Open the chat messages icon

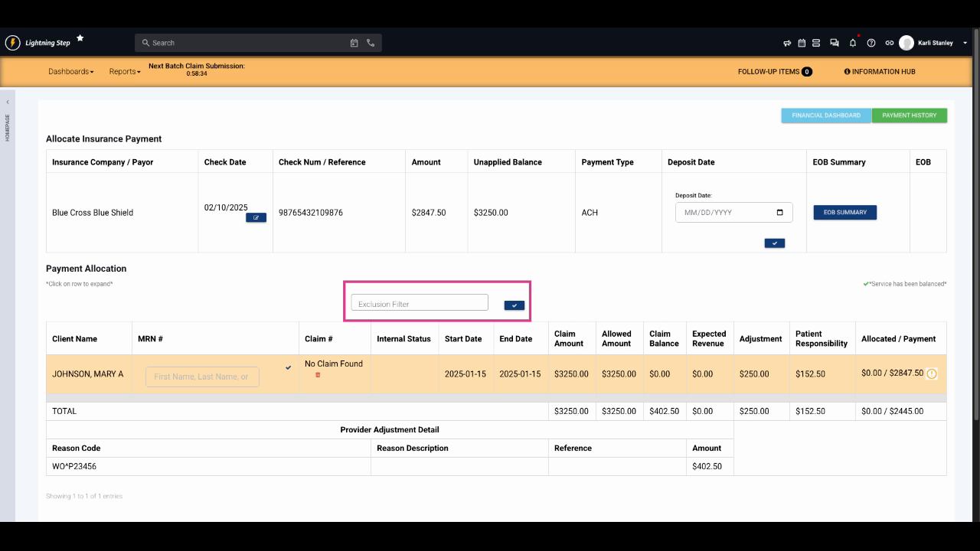point(835,43)
